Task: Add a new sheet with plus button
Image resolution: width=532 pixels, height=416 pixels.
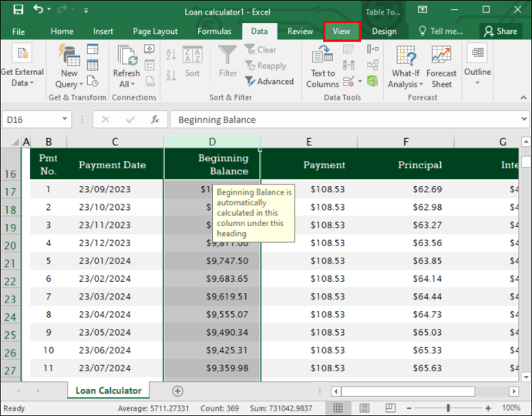Action: [177, 391]
